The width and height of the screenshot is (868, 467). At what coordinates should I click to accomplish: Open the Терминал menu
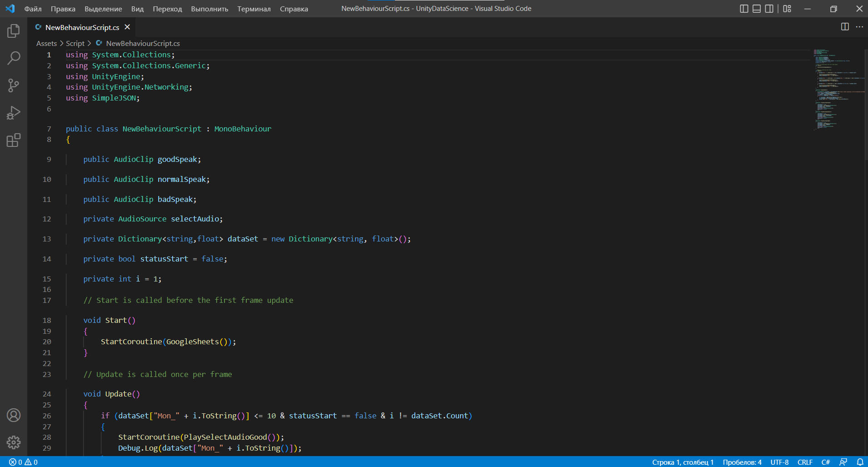(x=254, y=9)
